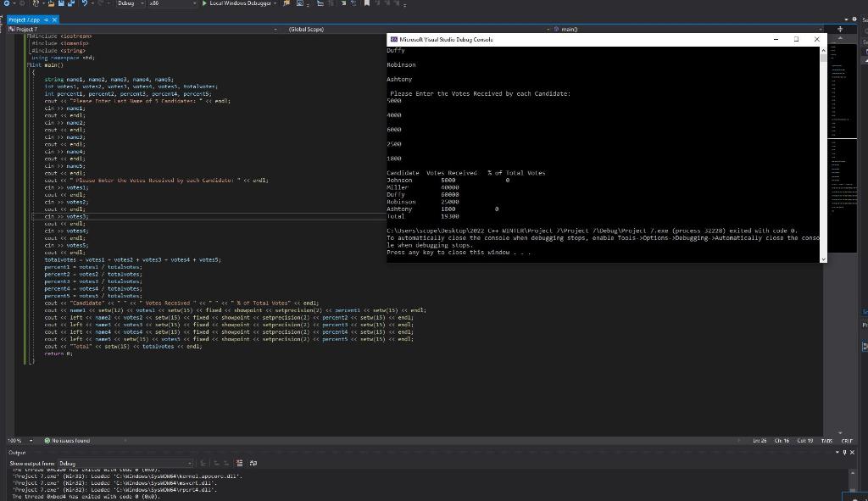
Task: Click the CRLF indicator in status bar
Action: 848,440
